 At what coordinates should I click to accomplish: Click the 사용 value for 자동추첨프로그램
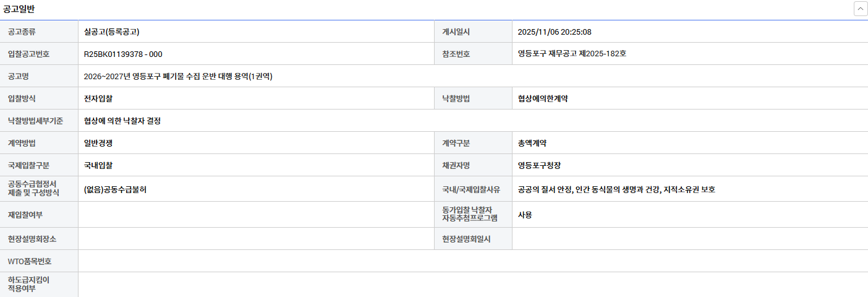[x=525, y=215]
